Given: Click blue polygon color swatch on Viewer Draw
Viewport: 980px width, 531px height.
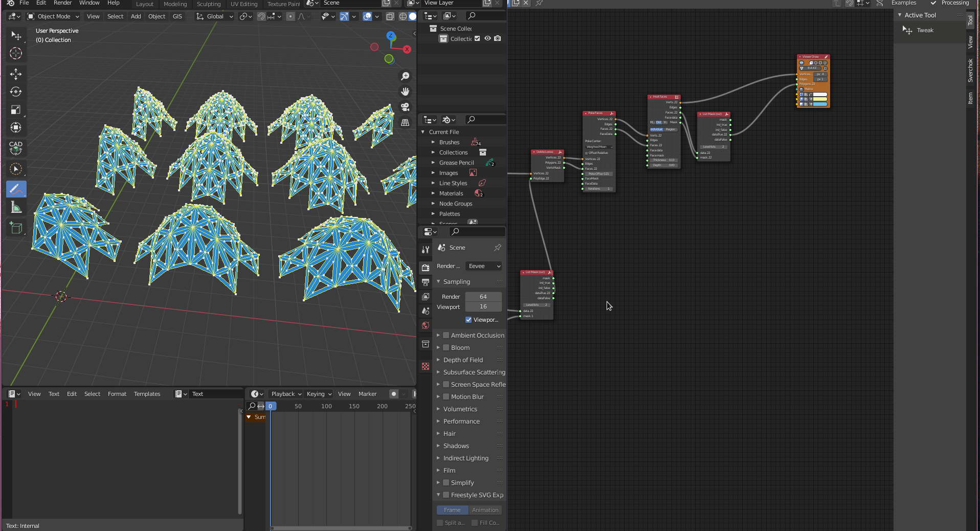Looking at the screenshot, I should (820, 104).
